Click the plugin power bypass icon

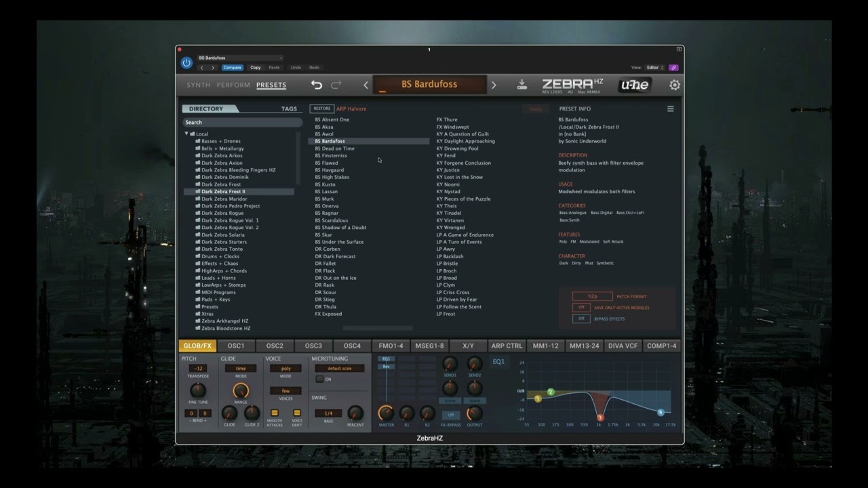coord(186,63)
